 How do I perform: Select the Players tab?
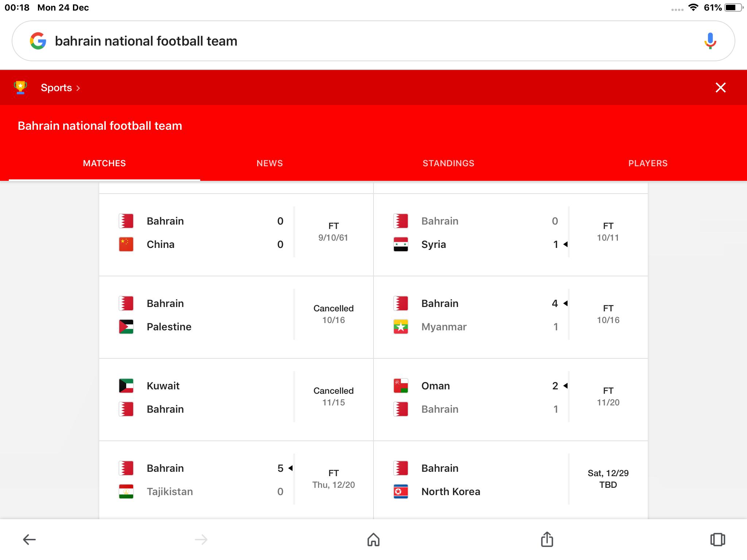click(648, 163)
